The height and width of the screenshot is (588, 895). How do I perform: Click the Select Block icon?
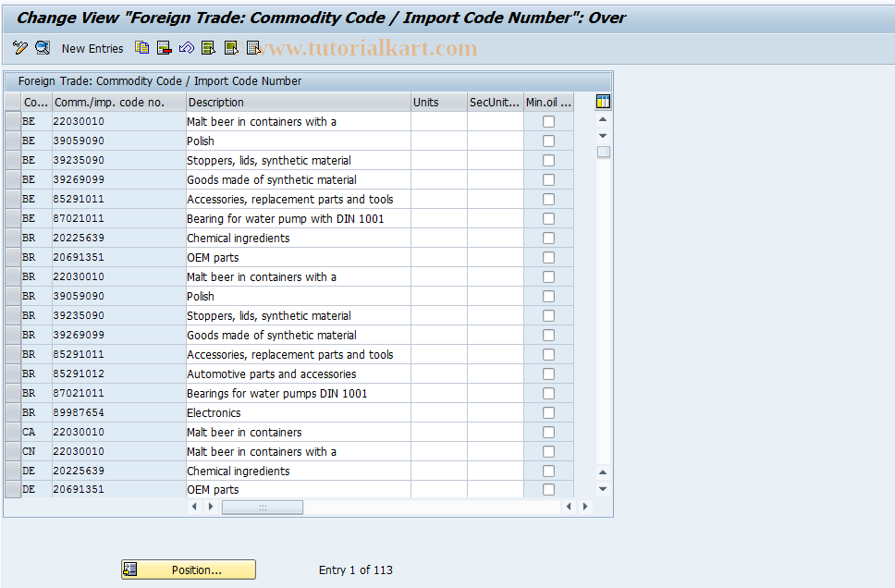[230, 47]
